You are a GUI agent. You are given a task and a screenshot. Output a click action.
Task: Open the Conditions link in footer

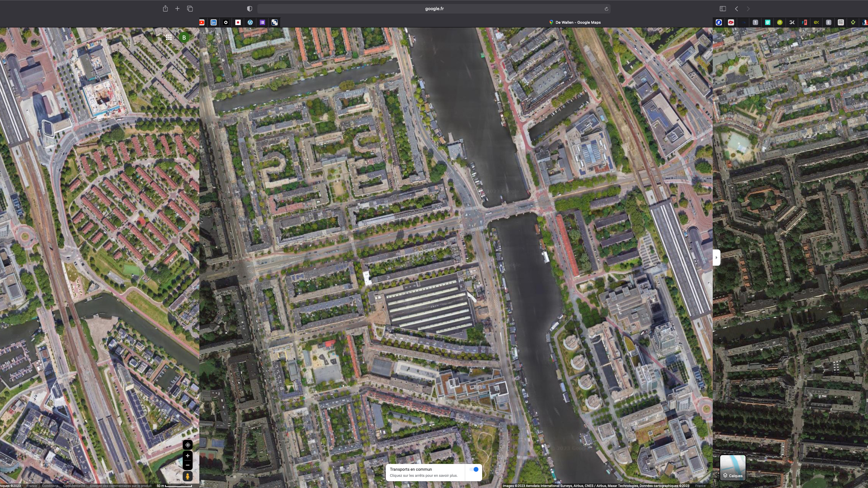tap(50, 486)
